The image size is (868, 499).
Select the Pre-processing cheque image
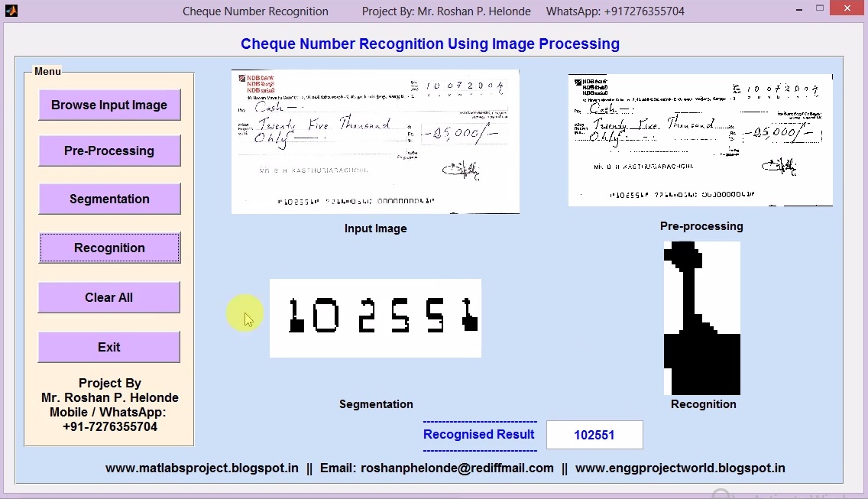point(700,139)
